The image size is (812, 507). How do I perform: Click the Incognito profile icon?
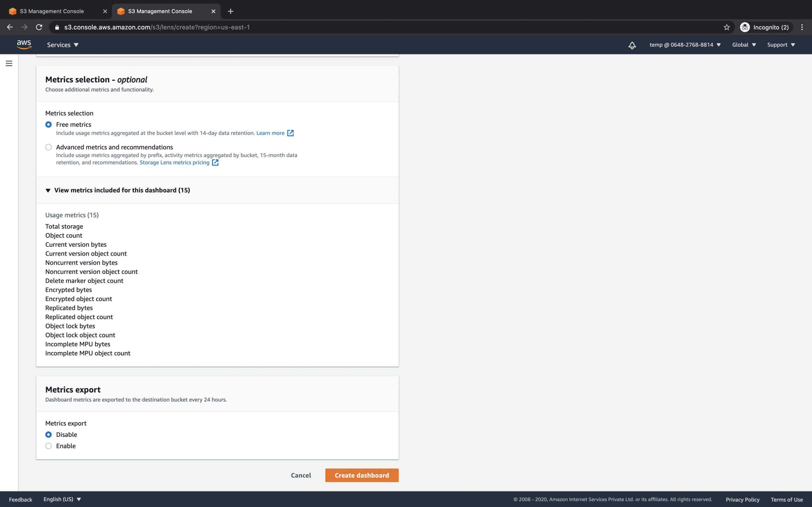[x=745, y=27]
